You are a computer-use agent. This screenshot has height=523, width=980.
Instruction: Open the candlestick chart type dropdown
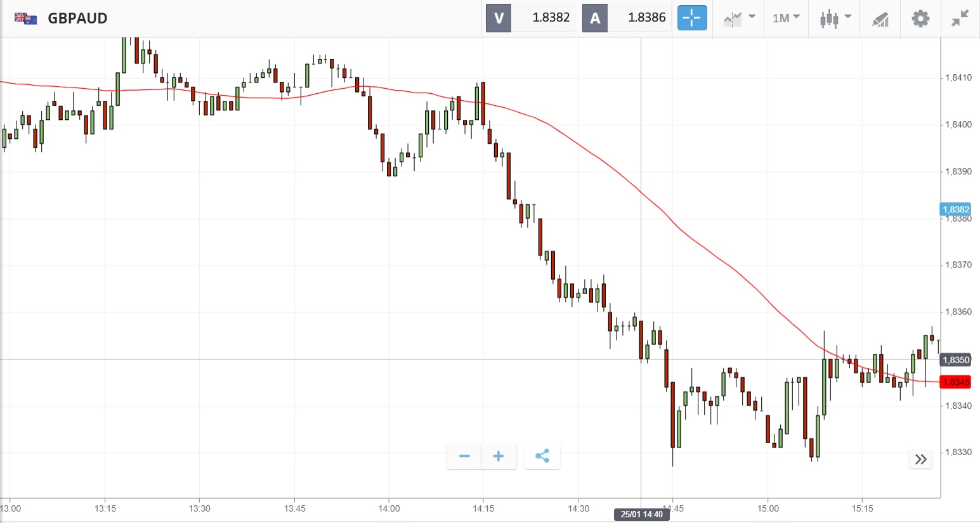[x=835, y=18]
